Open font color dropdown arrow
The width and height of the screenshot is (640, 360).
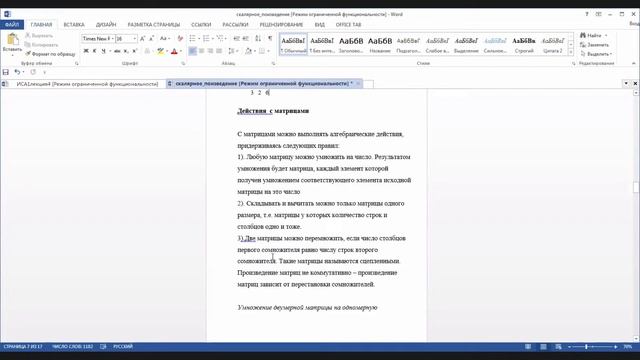coord(181,51)
